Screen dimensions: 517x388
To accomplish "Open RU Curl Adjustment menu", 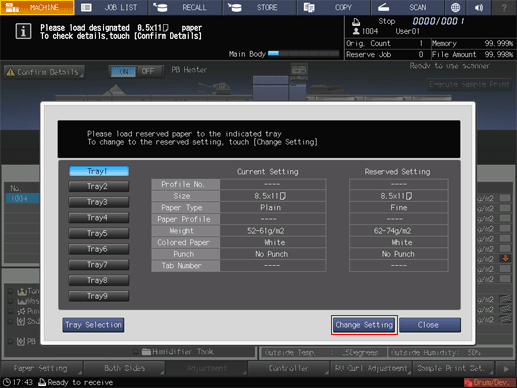I will tap(371, 368).
